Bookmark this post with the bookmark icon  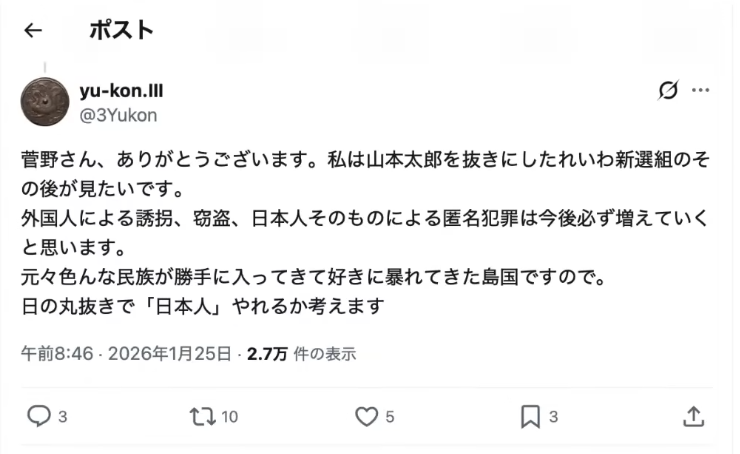[x=531, y=416]
